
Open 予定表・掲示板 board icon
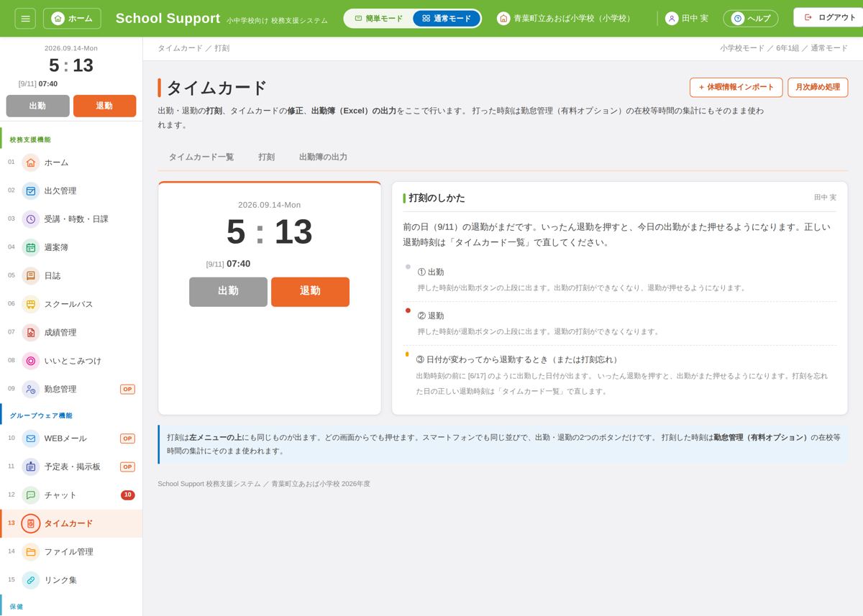point(31,466)
